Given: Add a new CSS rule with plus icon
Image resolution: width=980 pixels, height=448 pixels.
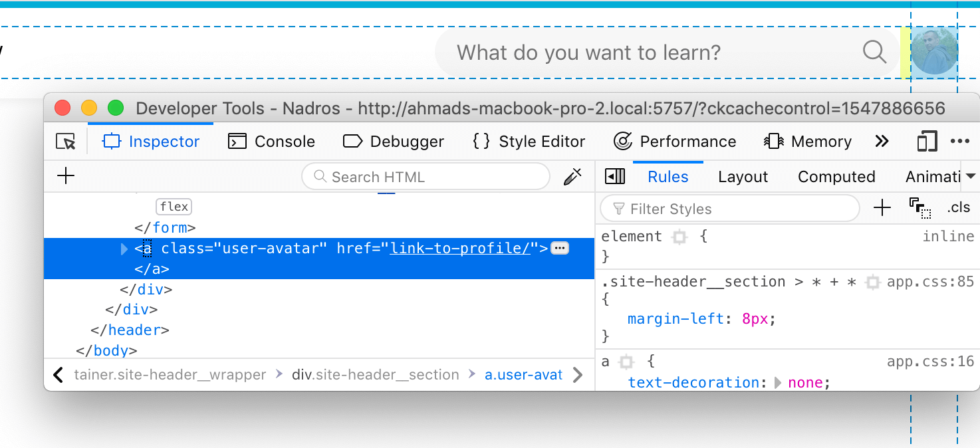Looking at the screenshot, I should coord(882,208).
